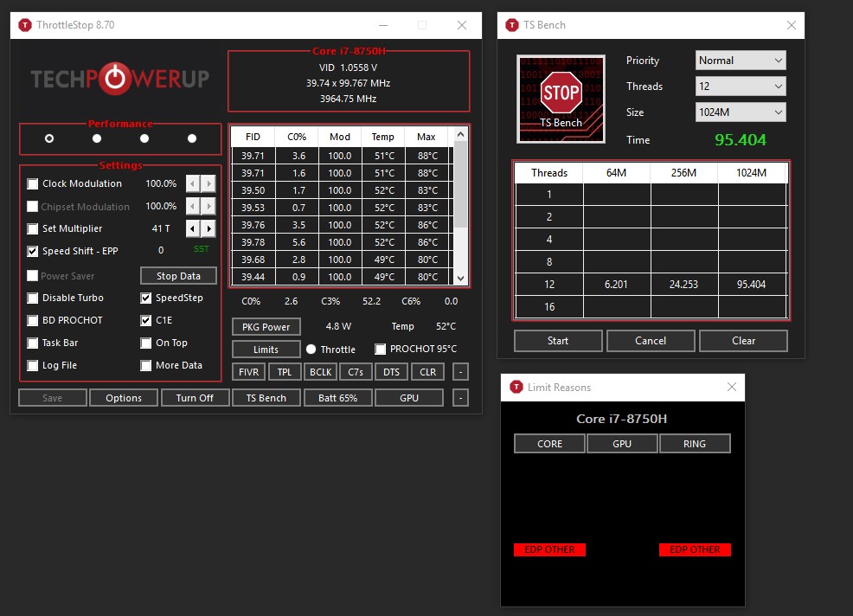Close the Limit Reasons window
Viewport: 853px width, 616px height.
(732, 387)
